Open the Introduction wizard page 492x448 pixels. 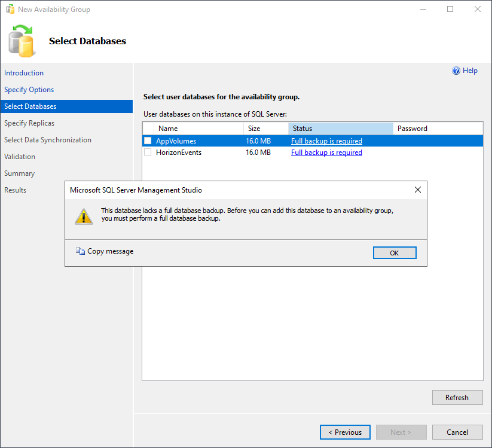24,73
